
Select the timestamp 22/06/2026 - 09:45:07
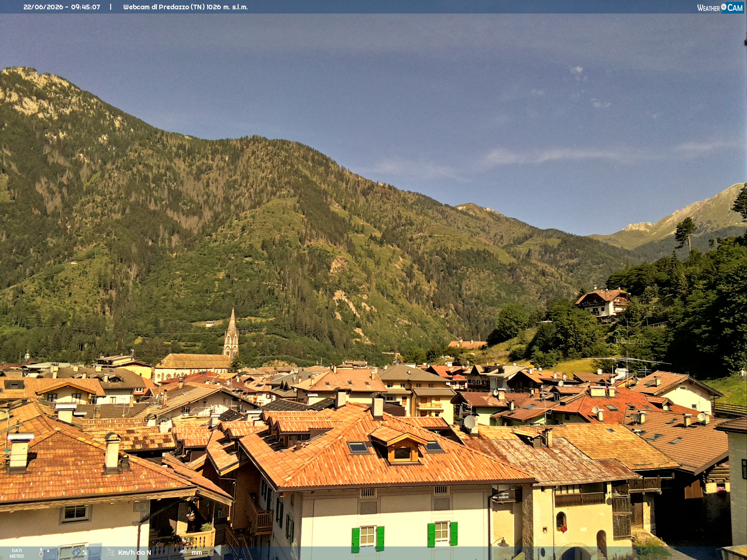coord(62,7)
